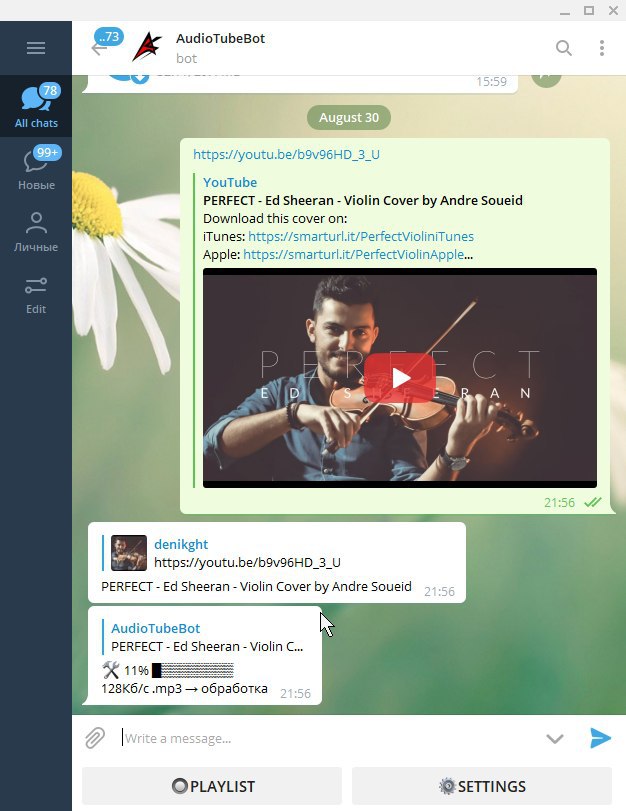Go back using the arrow with 73 badge
Viewport: 626px width, 811px height.
(99, 48)
